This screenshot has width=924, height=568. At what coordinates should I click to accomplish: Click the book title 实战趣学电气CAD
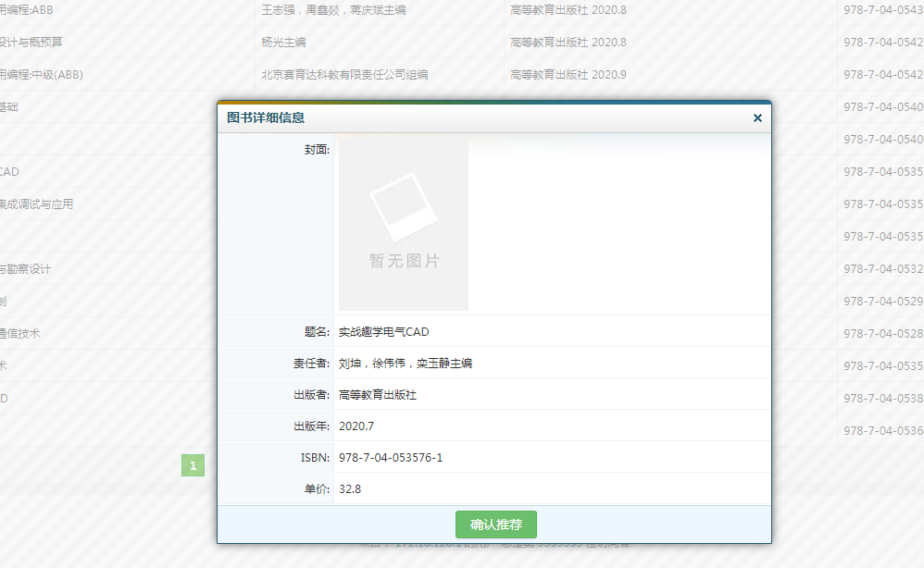pyautogui.click(x=384, y=332)
